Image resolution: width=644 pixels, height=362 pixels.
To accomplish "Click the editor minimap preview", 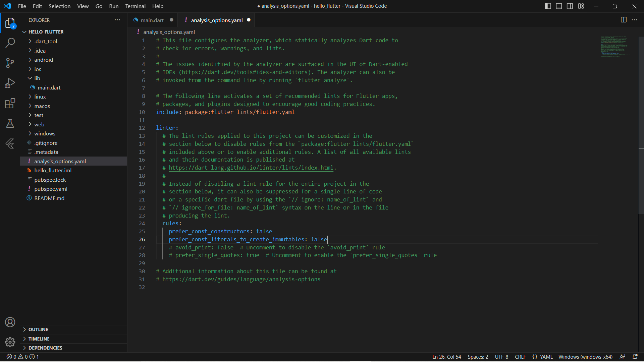I will (615, 47).
